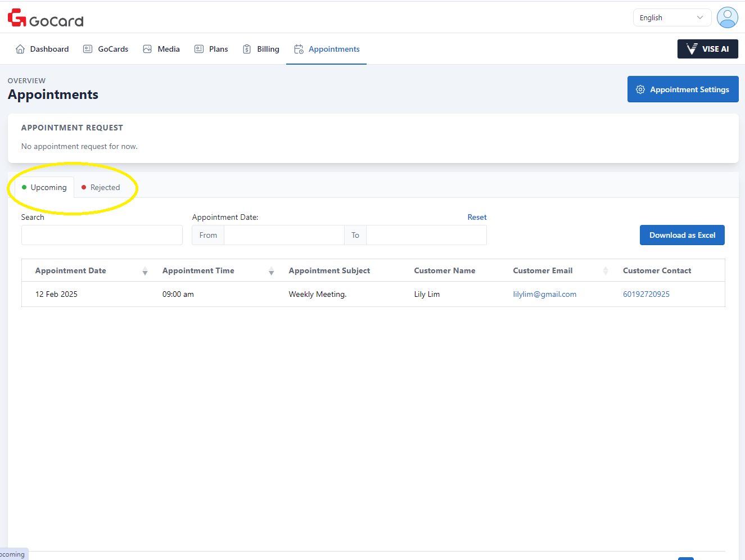The image size is (745, 560).
Task: Click the Media image icon
Action: coord(147,49)
